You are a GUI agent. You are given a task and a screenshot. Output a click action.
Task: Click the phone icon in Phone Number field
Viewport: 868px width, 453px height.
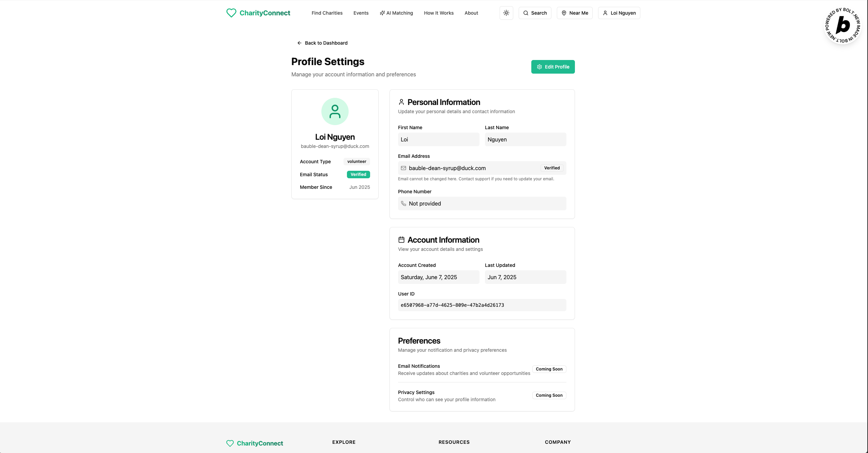[403, 203]
